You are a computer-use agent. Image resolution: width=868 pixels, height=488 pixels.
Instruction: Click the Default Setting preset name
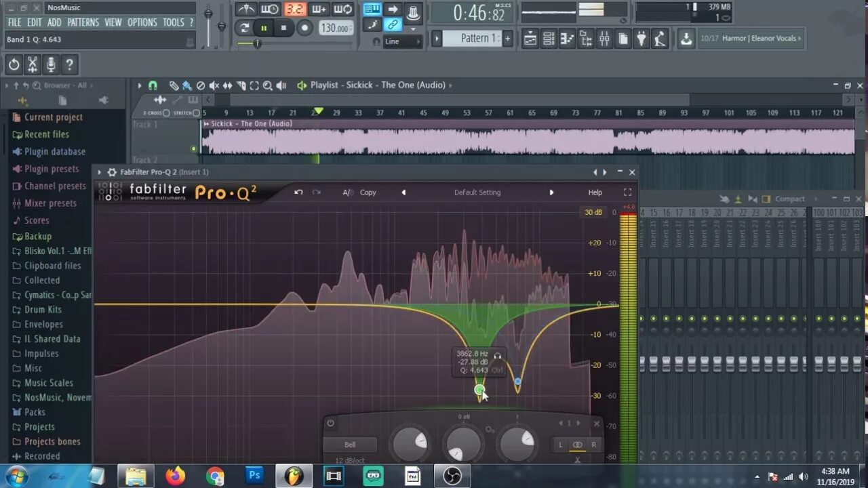tap(477, 192)
